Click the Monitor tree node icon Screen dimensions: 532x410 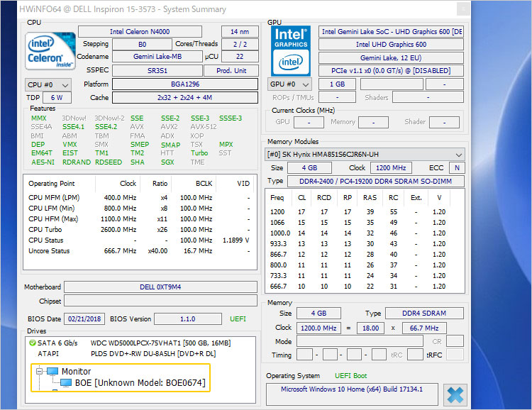52,371
